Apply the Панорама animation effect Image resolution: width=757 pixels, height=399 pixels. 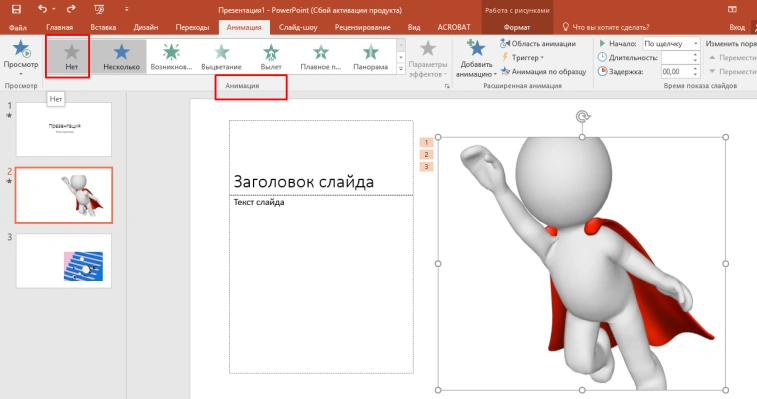pyautogui.click(x=370, y=56)
